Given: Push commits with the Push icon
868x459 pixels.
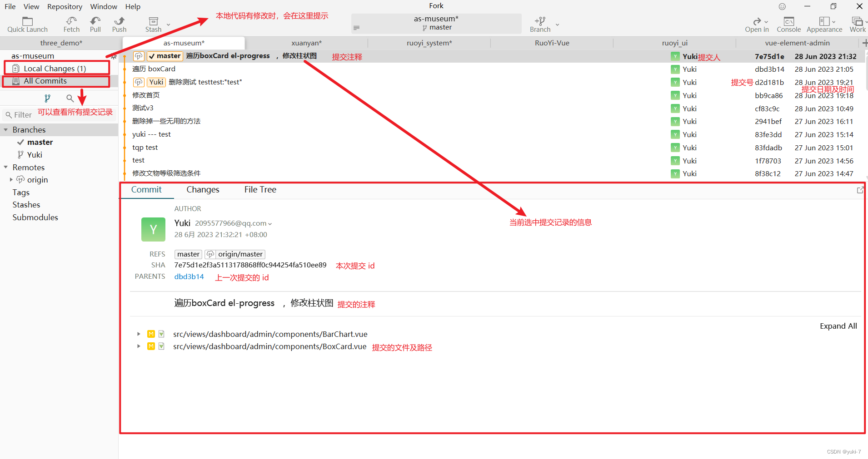Looking at the screenshot, I should (119, 21).
